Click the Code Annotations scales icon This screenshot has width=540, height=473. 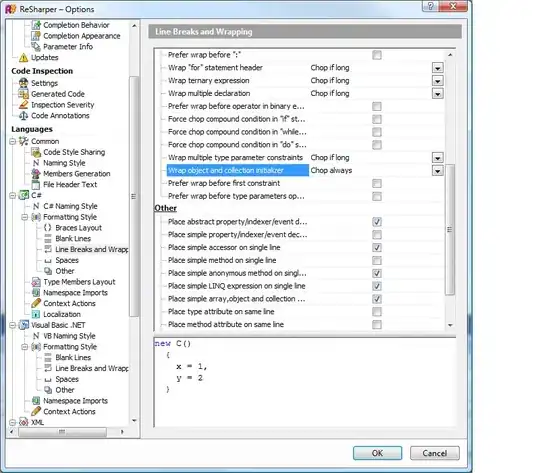click(23, 115)
